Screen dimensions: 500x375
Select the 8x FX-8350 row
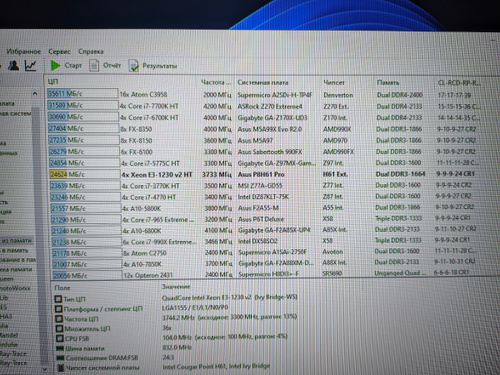click(x=263, y=129)
